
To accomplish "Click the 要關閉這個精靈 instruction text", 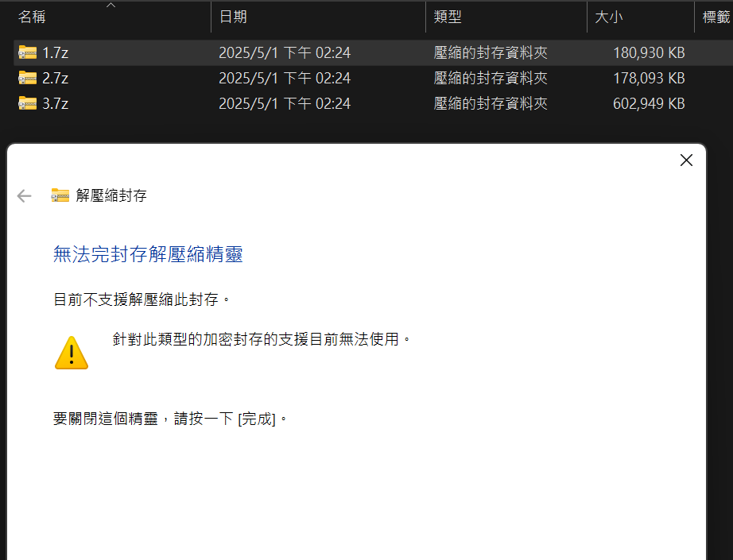I will [x=169, y=419].
